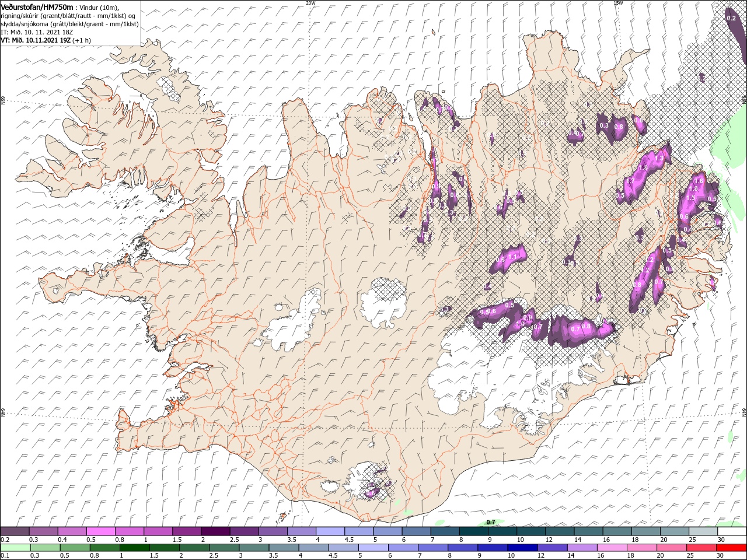Click the bright pink 0.5 swatch in snow scale

pos(101,531)
